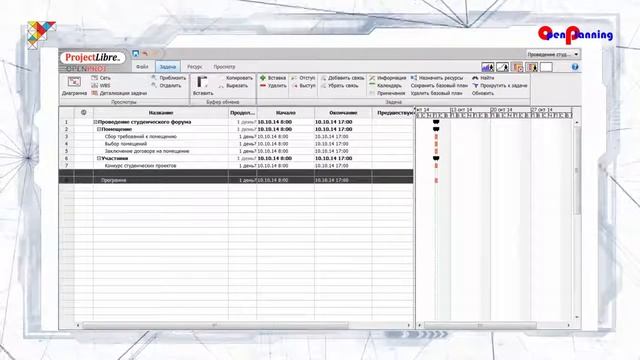The image size is (640, 360).
Task: Click the Продолжительность column header
Action: [x=242, y=113]
